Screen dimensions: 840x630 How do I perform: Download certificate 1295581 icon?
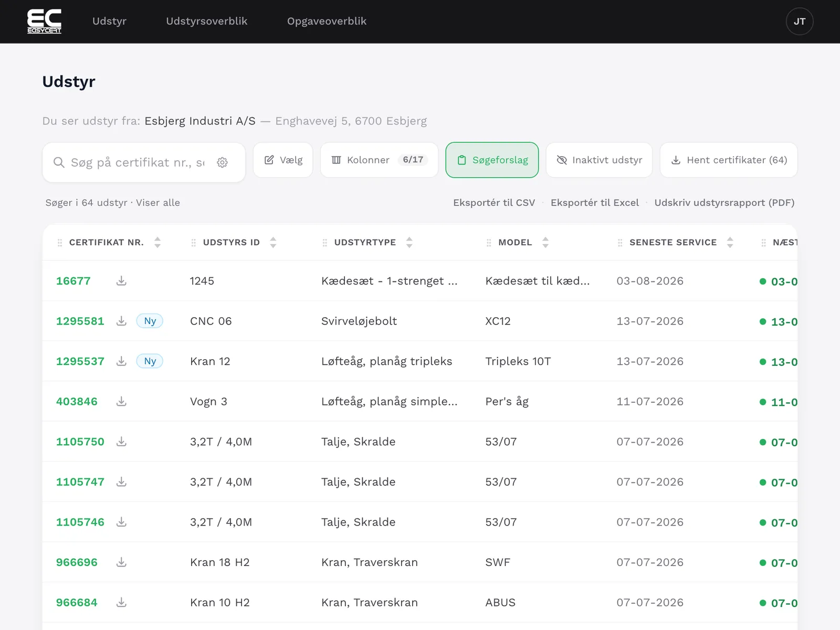point(121,321)
